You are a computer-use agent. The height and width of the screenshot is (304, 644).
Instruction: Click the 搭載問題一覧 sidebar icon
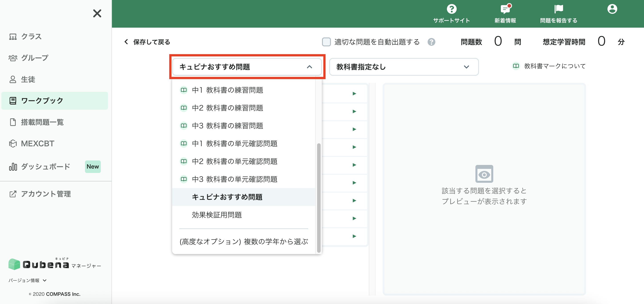(x=42, y=122)
